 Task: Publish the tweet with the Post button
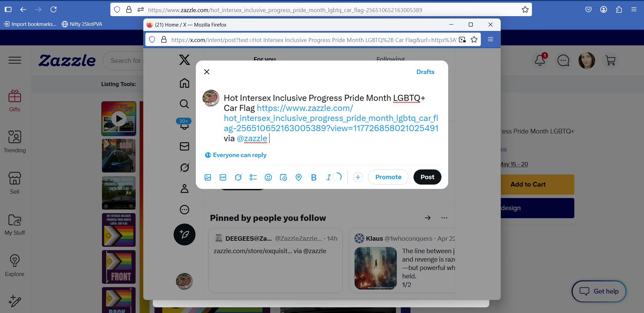coord(427,177)
